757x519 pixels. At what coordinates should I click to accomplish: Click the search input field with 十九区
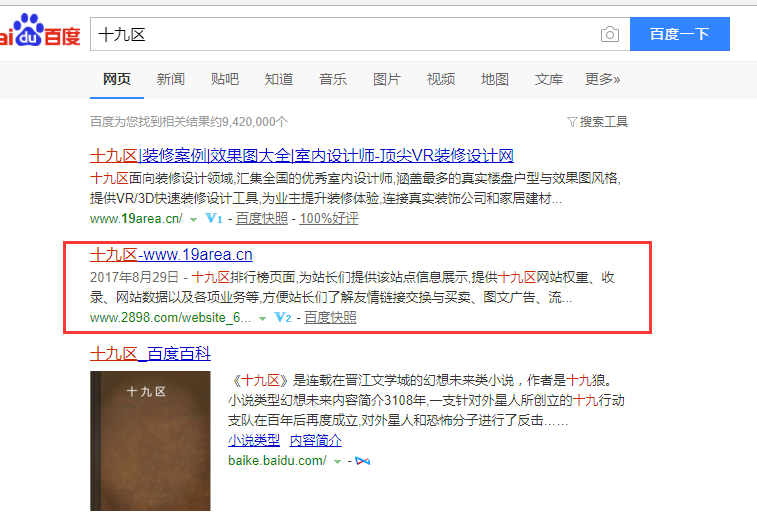345,34
